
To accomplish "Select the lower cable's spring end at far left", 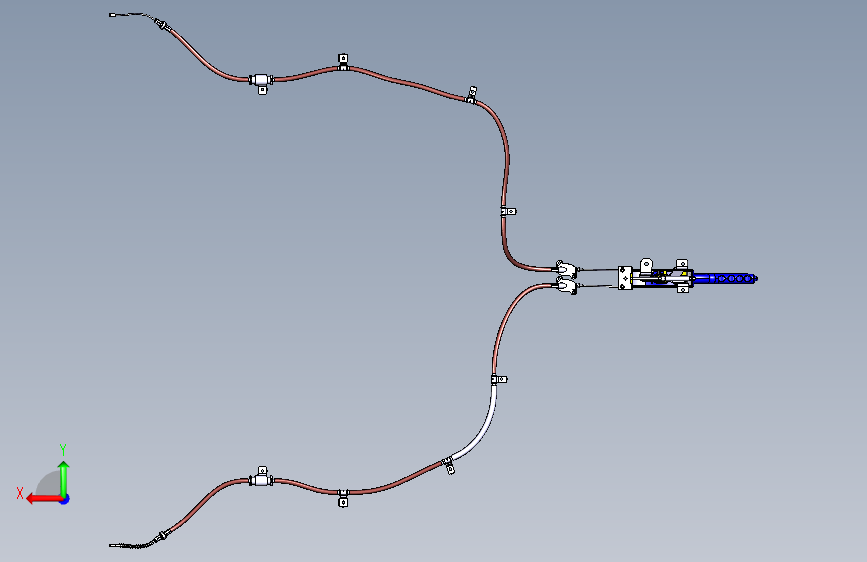I will point(133,545).
